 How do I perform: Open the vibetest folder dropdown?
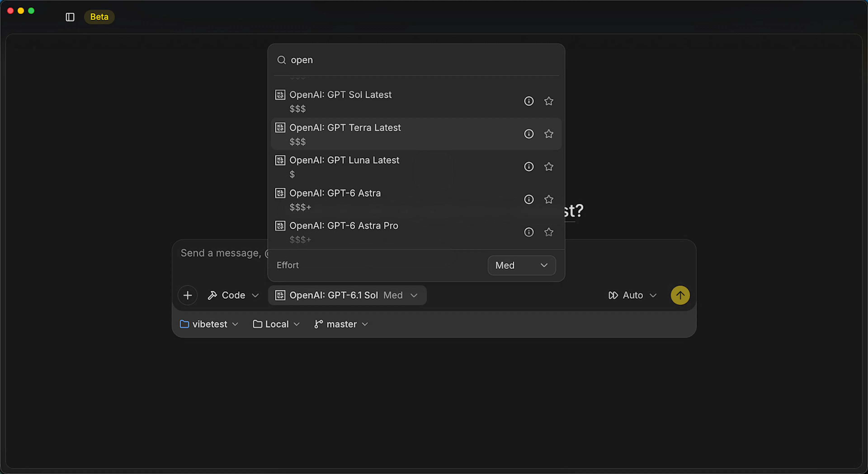pyautogui.click(x=209, y=324)
